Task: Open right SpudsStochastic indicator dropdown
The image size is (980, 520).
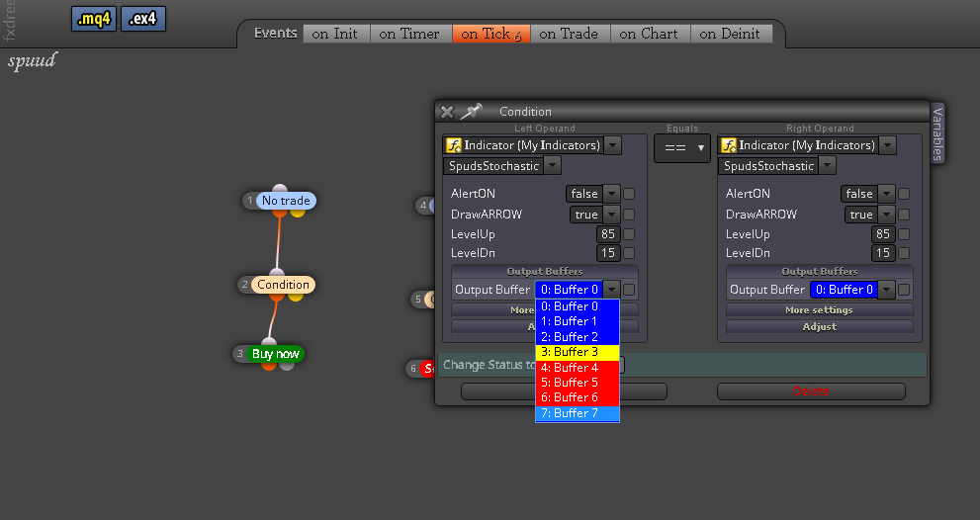Action: coord(828,166)
